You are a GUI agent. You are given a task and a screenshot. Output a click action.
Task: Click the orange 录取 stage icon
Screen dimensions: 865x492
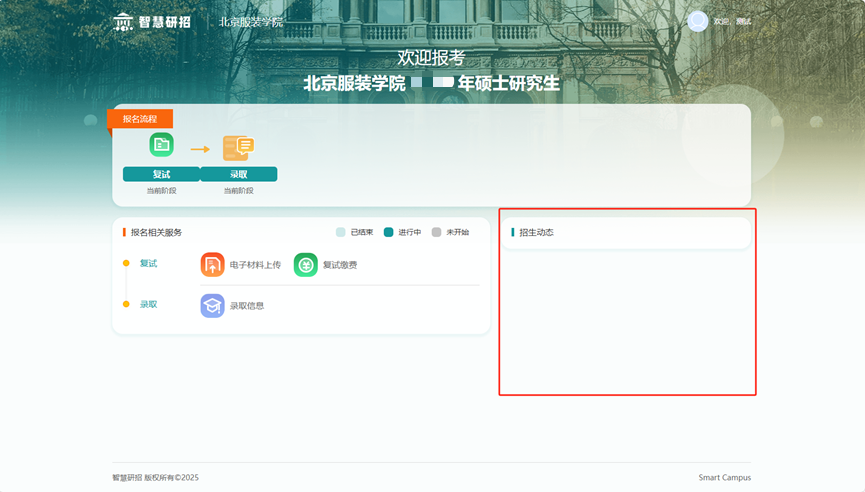pyautogui.click(x=238, y=148)
